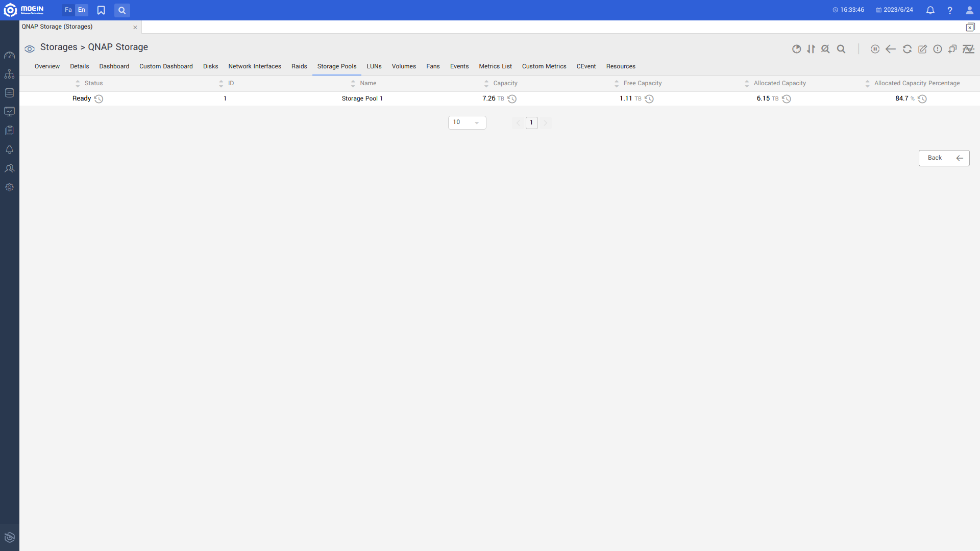Open the Moein logo home
Screen dimensions: 980x551
coord(24,10)
